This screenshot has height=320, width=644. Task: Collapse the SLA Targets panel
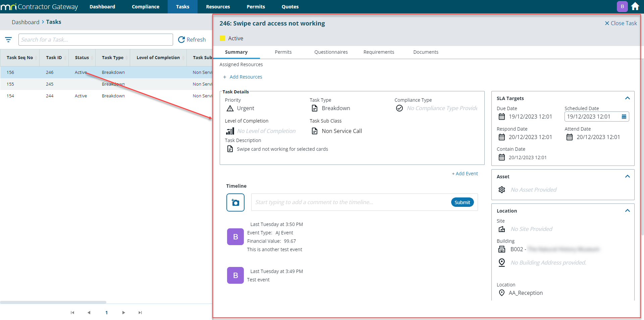point(627,98)
